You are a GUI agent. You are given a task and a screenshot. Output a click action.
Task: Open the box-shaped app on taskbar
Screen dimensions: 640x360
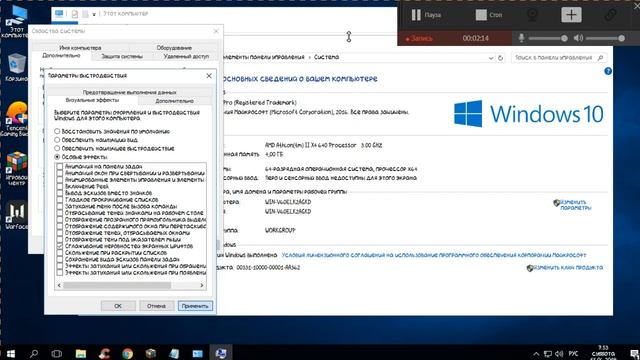(x=151, y=353)
